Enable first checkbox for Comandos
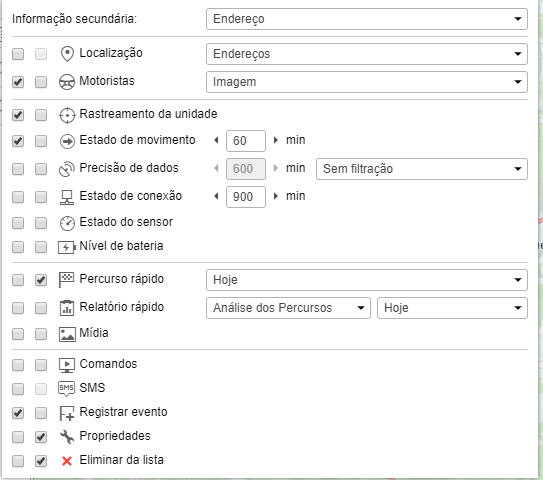Viewport: 543px width, 480px height. [18, 365]
